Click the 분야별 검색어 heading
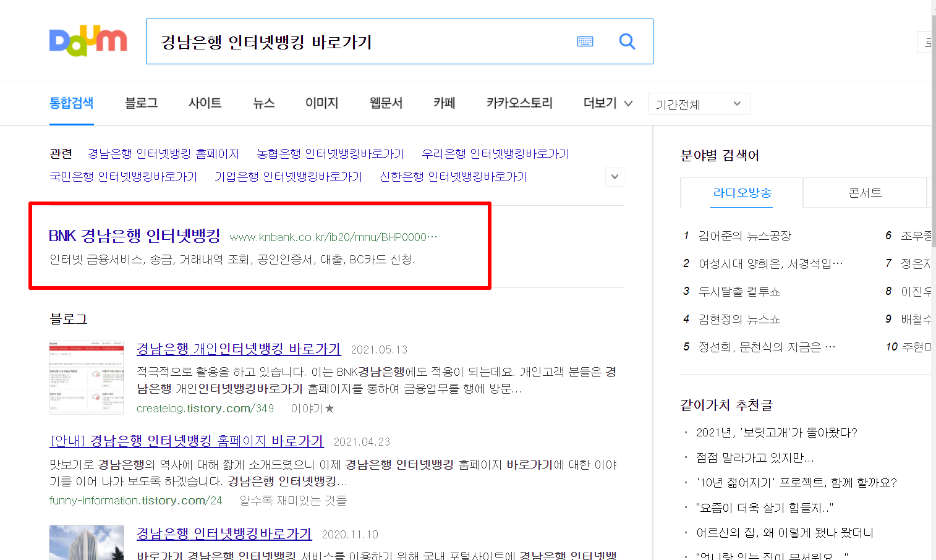This screenshot has height=560, width=936. click(x=720, y=156)
